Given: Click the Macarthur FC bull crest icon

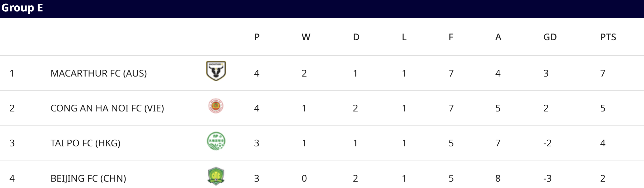Looking at the screenshot, I should click(x=216, y=71).
